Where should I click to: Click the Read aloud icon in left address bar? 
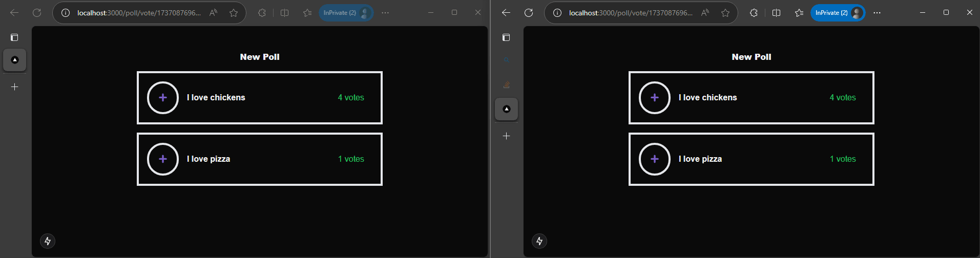pos(213,13)
